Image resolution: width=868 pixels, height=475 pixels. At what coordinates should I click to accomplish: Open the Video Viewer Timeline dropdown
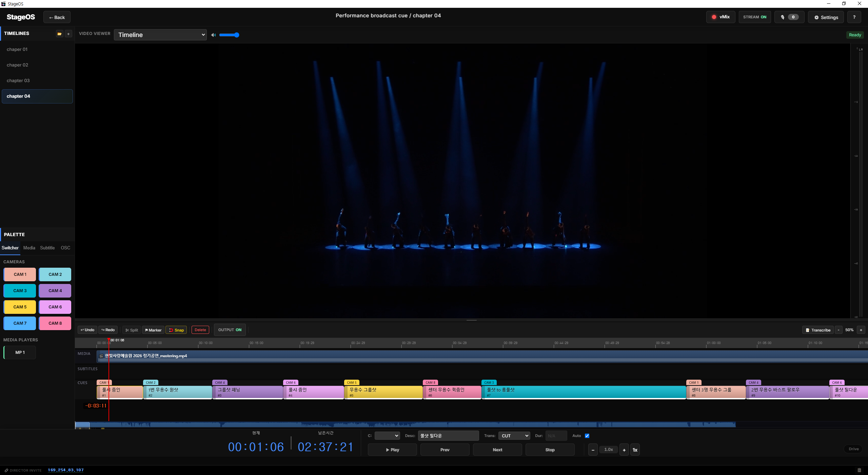coord(160,35)
